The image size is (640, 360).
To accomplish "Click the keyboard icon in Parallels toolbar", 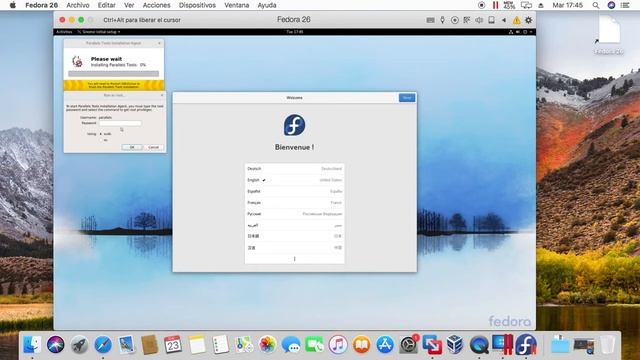I will click(x=430, y=20).
